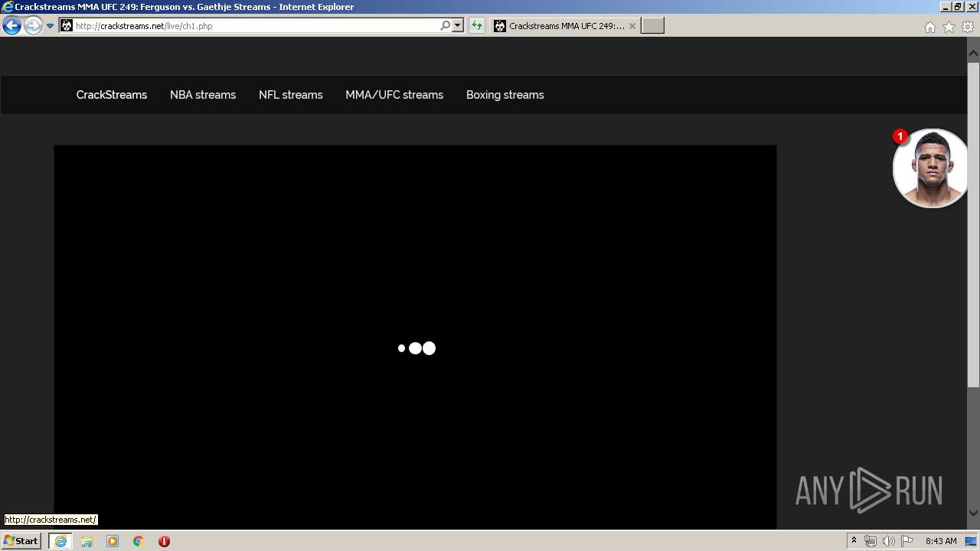Open the MMA/UFC streams menu item
Screen dimensions: 980x551
click(x=394, y=95)
